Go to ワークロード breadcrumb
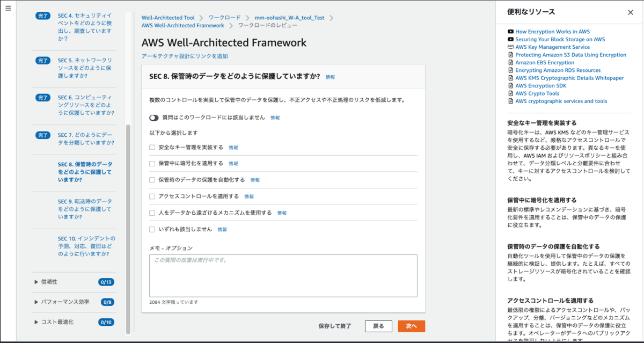644x343 pixels. click(225, 18)
